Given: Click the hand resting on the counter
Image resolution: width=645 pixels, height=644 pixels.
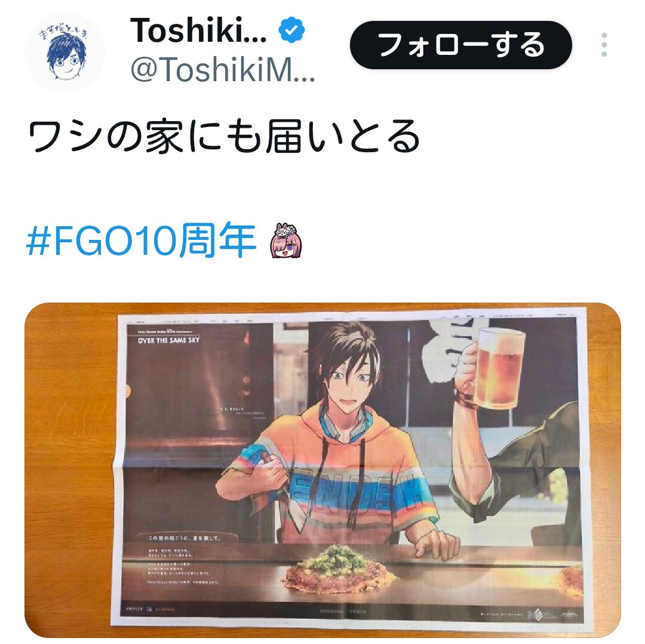Looking at the screenshot, I should [436, 543].
